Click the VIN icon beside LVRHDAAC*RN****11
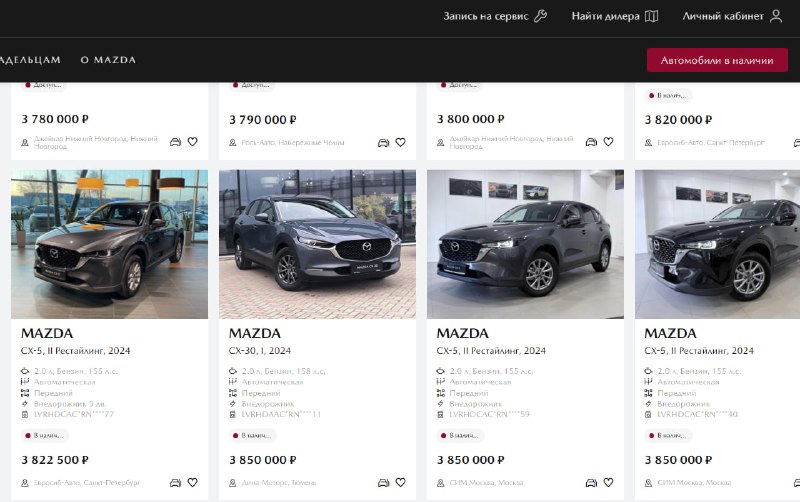Viewport: 800px width, 502px height. click(x=233, y=414)
